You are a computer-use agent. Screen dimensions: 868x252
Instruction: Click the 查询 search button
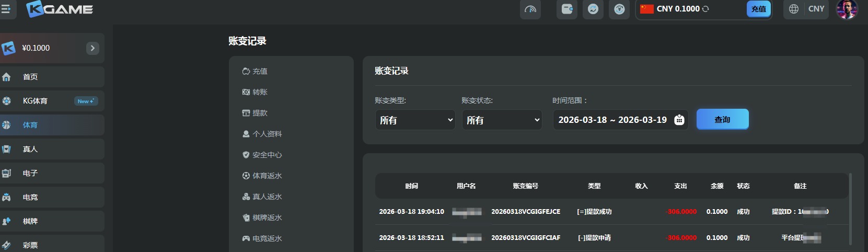point(723,119)
